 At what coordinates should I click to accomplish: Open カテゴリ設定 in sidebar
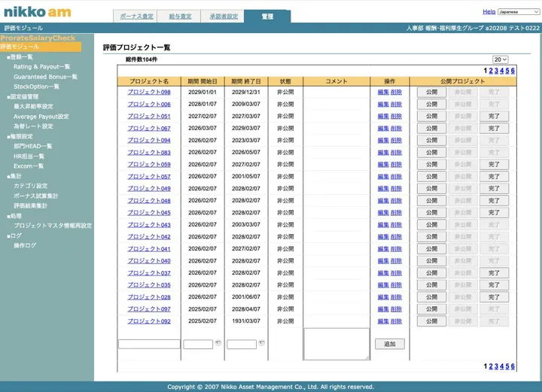point(30,186)
